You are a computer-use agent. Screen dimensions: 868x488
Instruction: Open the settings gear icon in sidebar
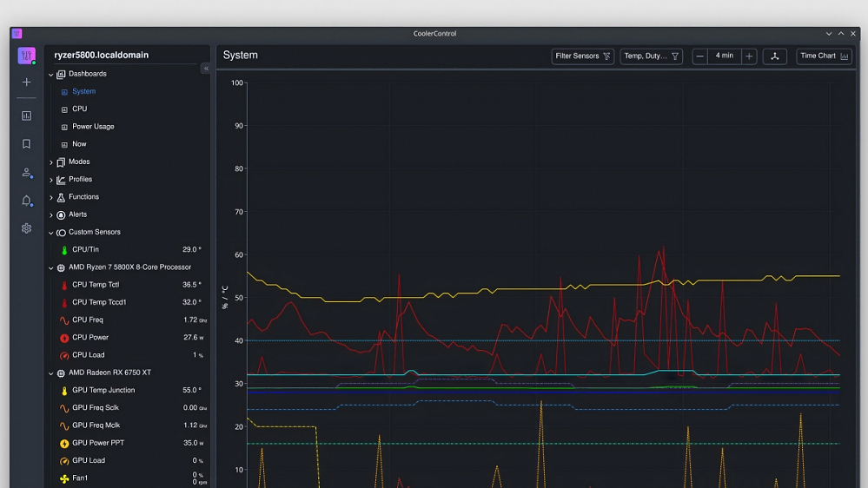(x=26, y=228)
